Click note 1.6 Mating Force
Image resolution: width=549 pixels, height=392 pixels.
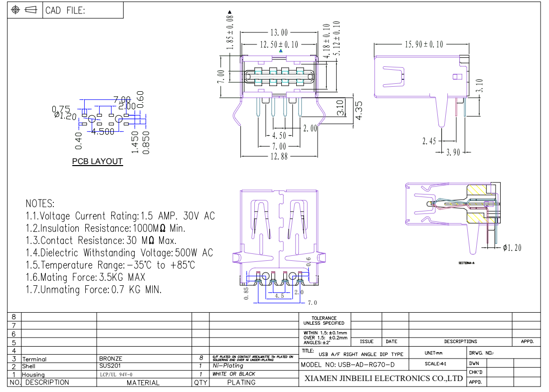coord(85,277)
